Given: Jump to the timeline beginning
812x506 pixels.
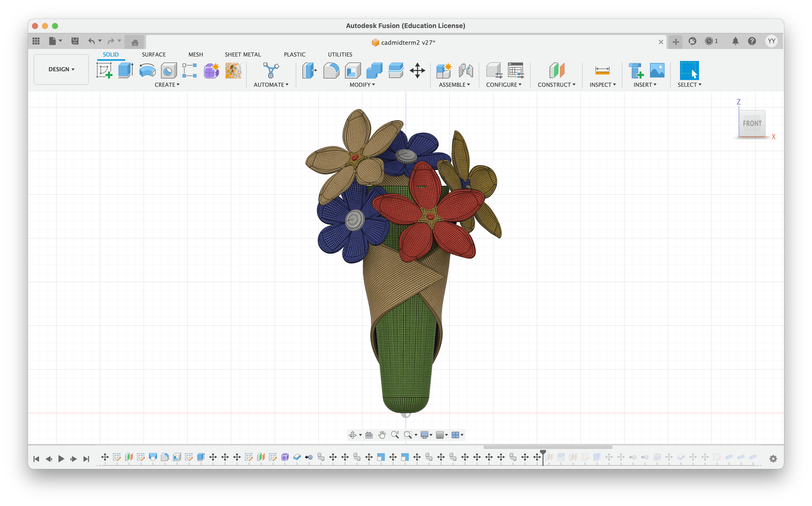Looking at the screenshot, I should pyautogui.click(x=36, y=459).
